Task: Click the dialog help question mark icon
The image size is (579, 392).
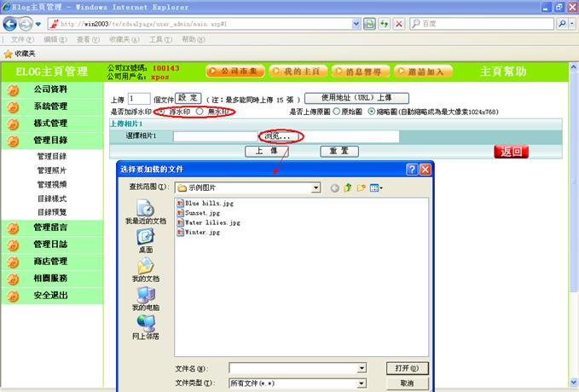Action: [411, 170]
